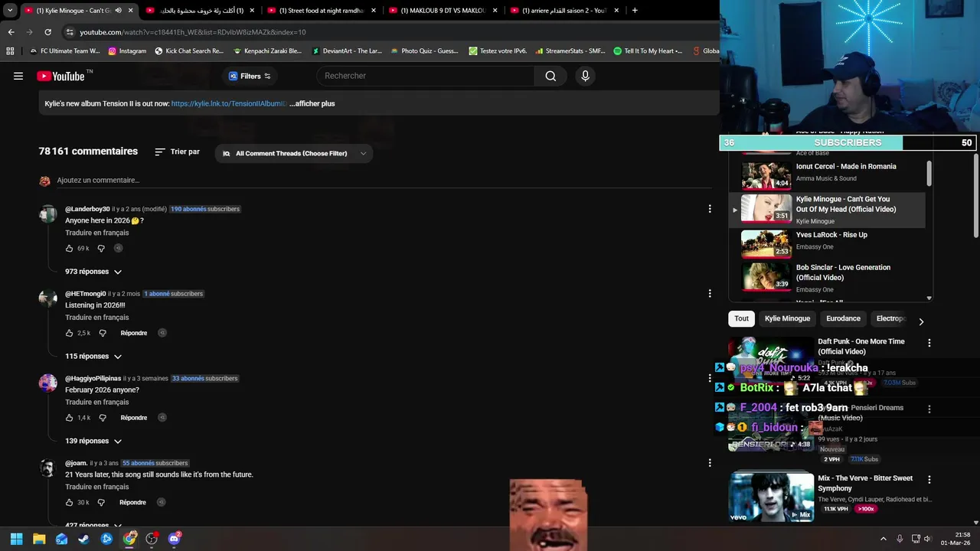The width and height of the screenshot is (980, 551).
Task: Open options for Daft Punk video
Action: click(929, 344)
